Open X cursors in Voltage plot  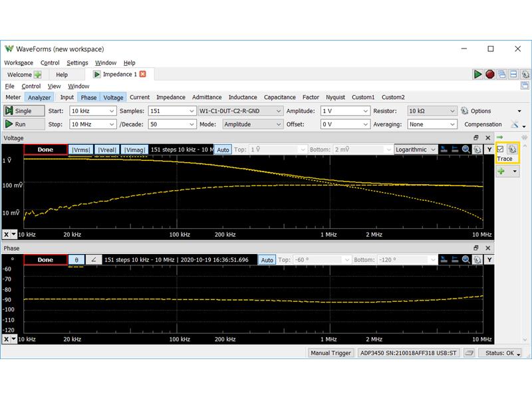(444, 149)
